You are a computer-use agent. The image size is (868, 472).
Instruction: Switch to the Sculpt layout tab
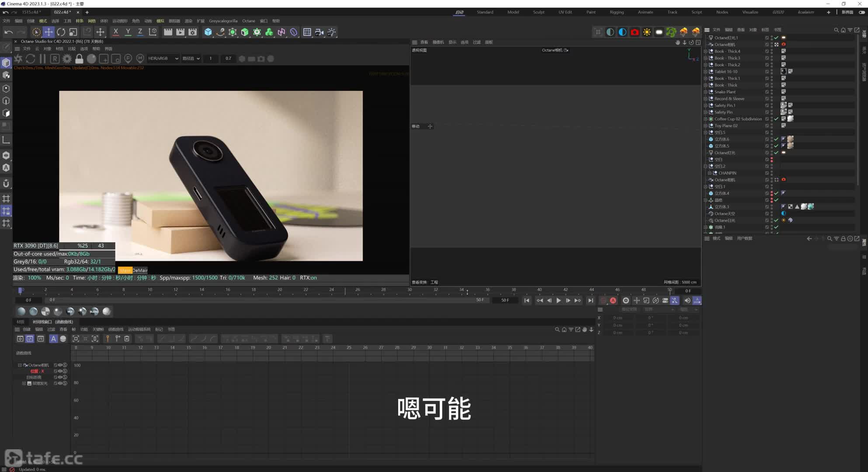coord(538,12)
